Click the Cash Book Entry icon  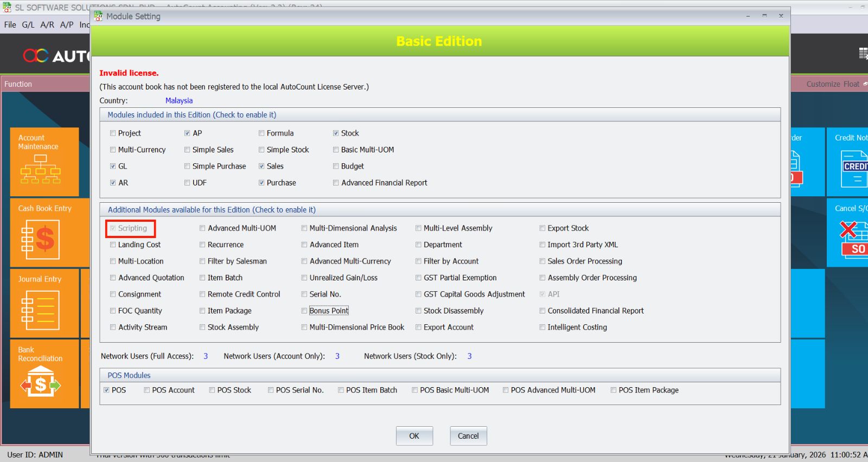pyautogui.click(x=40, y=240)
